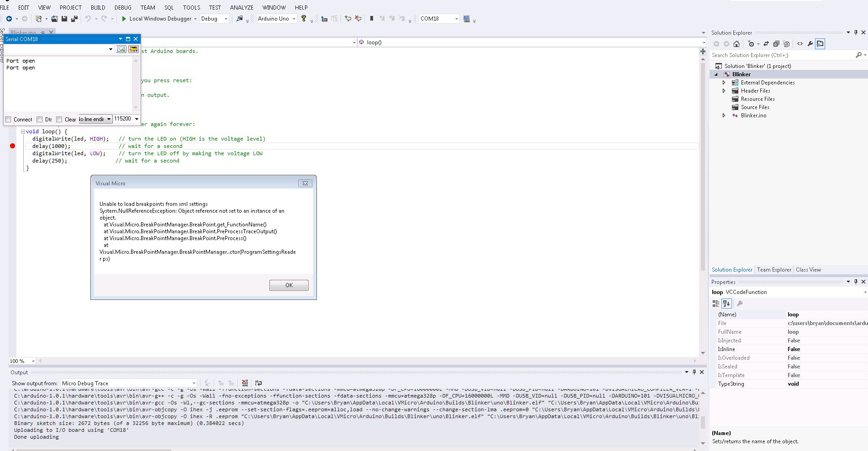Click the red breakpoint marker beside delay(1000)

click(x=13, y=146)
